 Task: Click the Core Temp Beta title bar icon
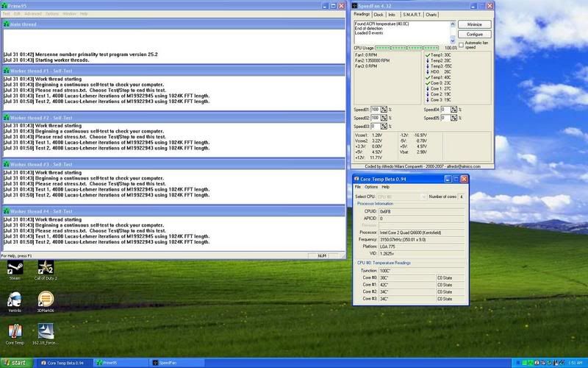[356, 179]
